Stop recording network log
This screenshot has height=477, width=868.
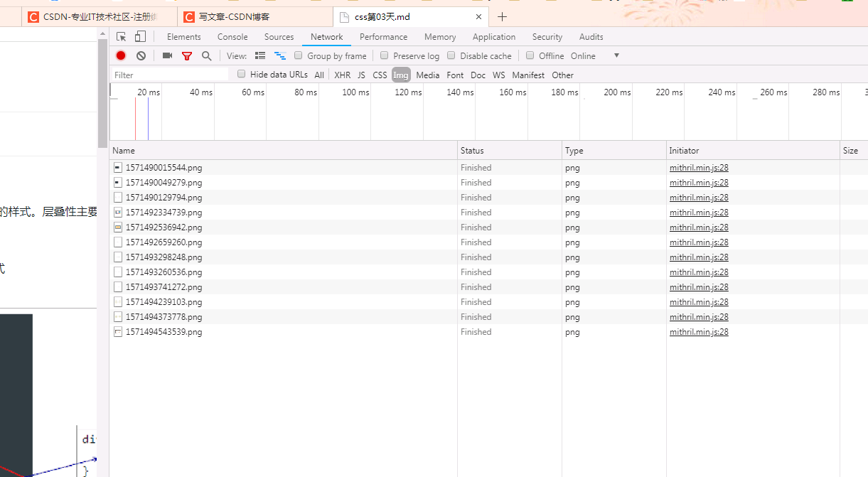point(120,55)
